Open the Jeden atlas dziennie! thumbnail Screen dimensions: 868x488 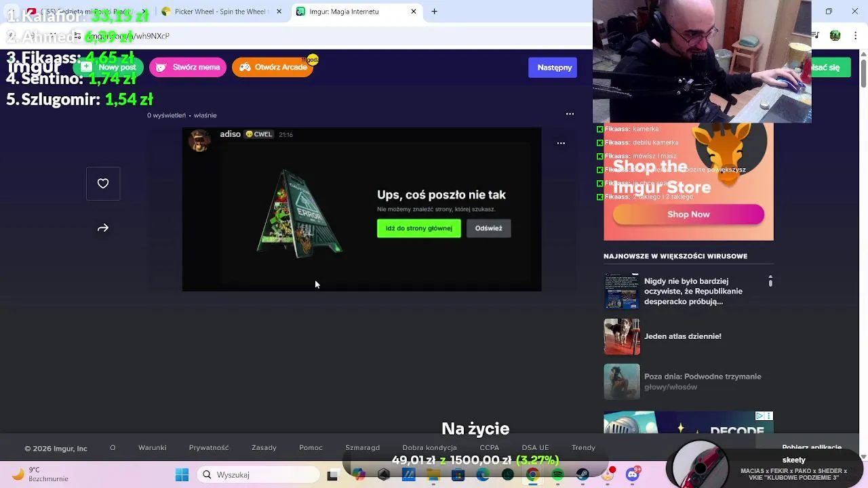click(621, 337)
